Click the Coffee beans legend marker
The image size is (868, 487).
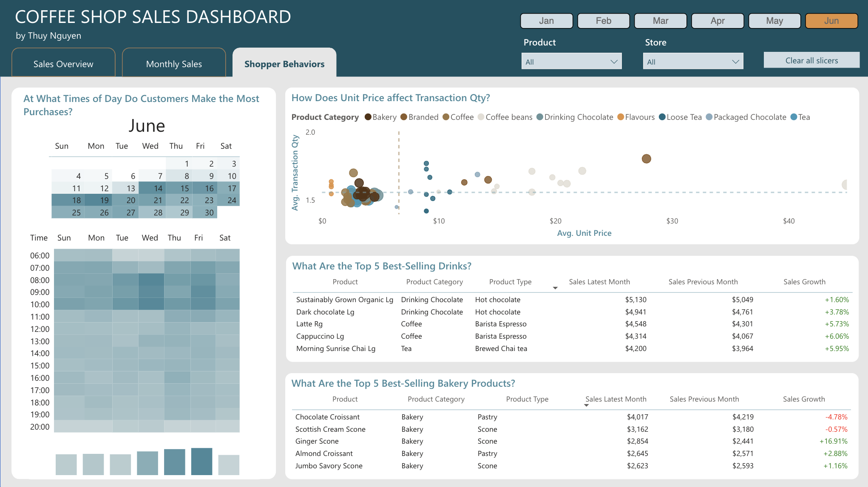click(x=480, y=117)
